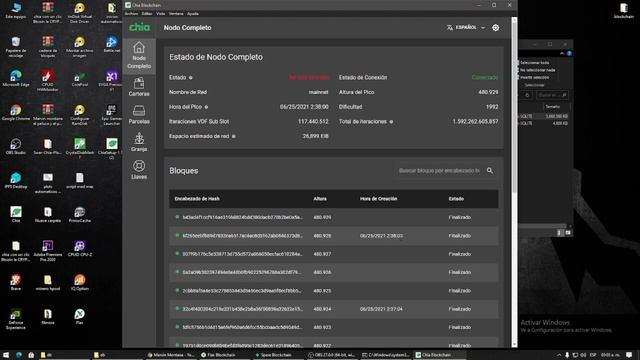640x360 pixels.
Task: Open PrimoCache desktop shortcut
Action: coord(80,214)
